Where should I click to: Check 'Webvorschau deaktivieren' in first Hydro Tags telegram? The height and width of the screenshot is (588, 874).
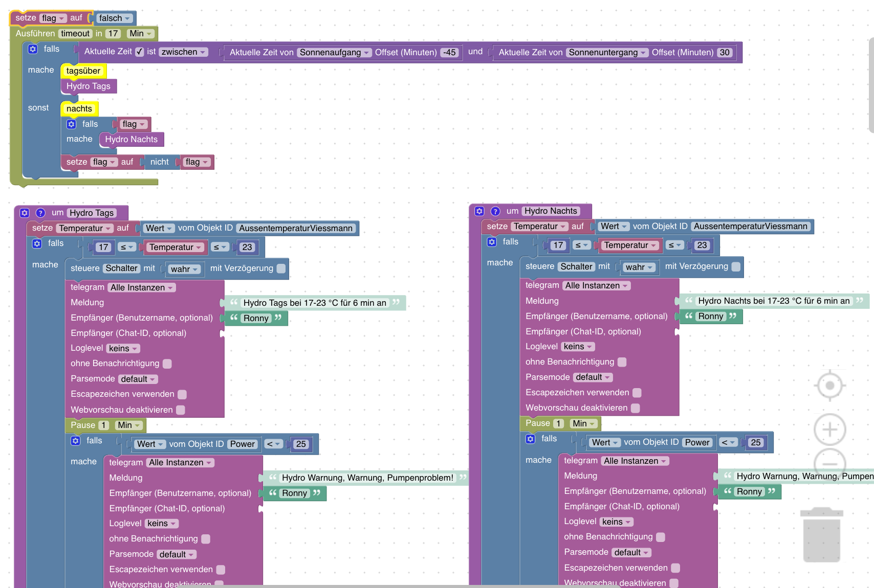tap(181, 410)
